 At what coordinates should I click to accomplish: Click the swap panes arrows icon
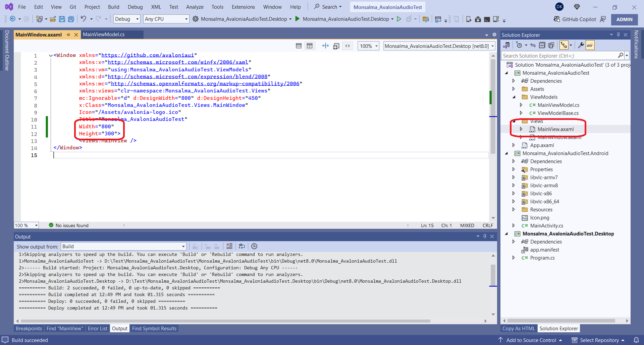click(x=325, y=46)
